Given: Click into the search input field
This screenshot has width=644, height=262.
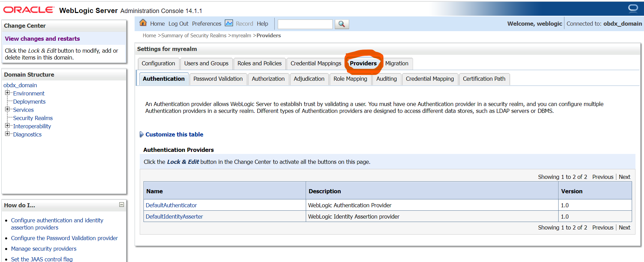Looking at the screenshot, I should point(305,24).
